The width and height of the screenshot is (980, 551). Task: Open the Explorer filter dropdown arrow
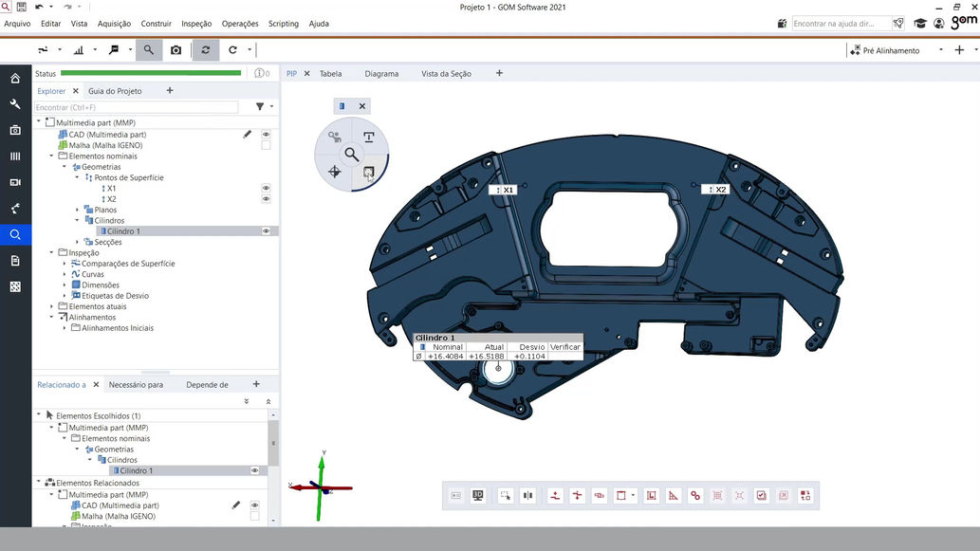tap(271, 107)
